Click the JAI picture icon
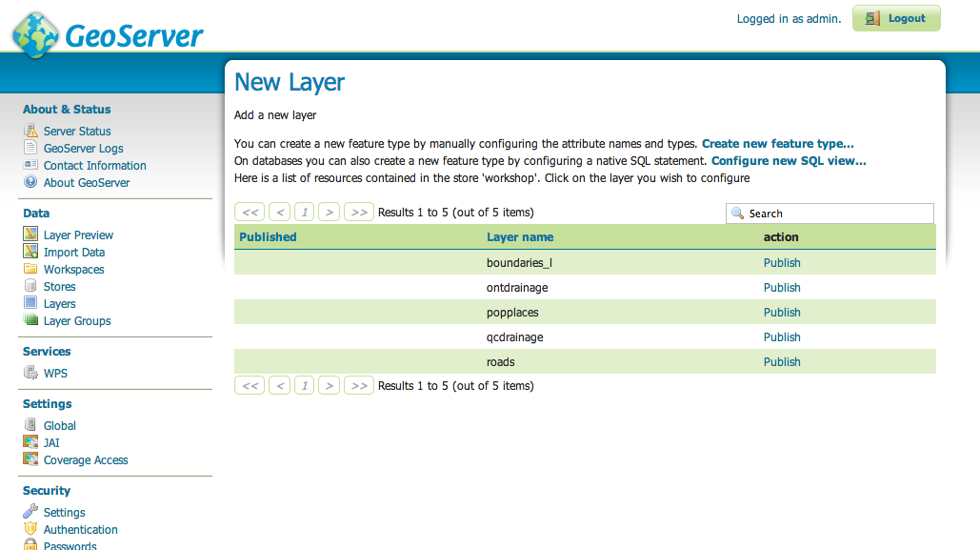The width and height of the screenshot is (980, 550). (x=30, y=441)
